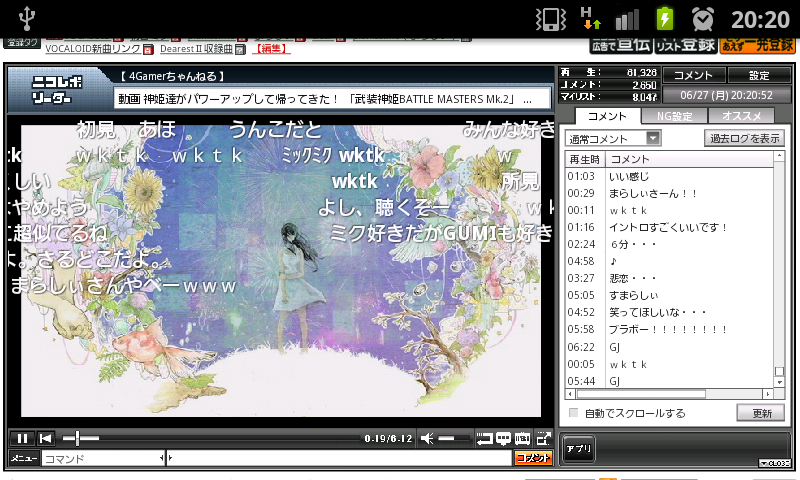Screen dimensions: 800x480
Task: Click the 登録タグ label
Action: [22, 43]
